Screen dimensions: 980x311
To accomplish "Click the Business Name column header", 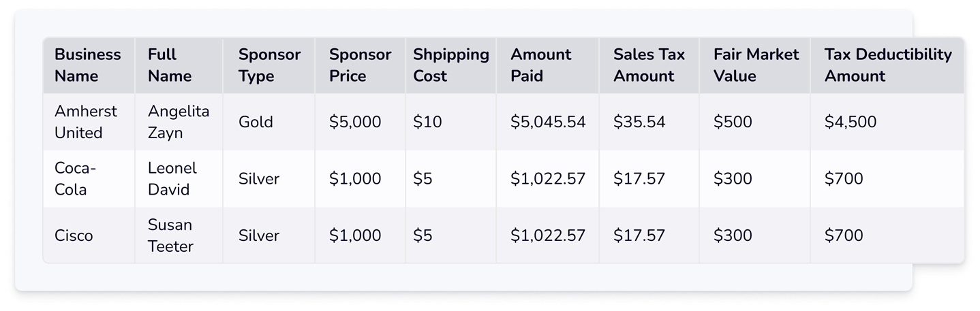I will (x=87, y=65).
